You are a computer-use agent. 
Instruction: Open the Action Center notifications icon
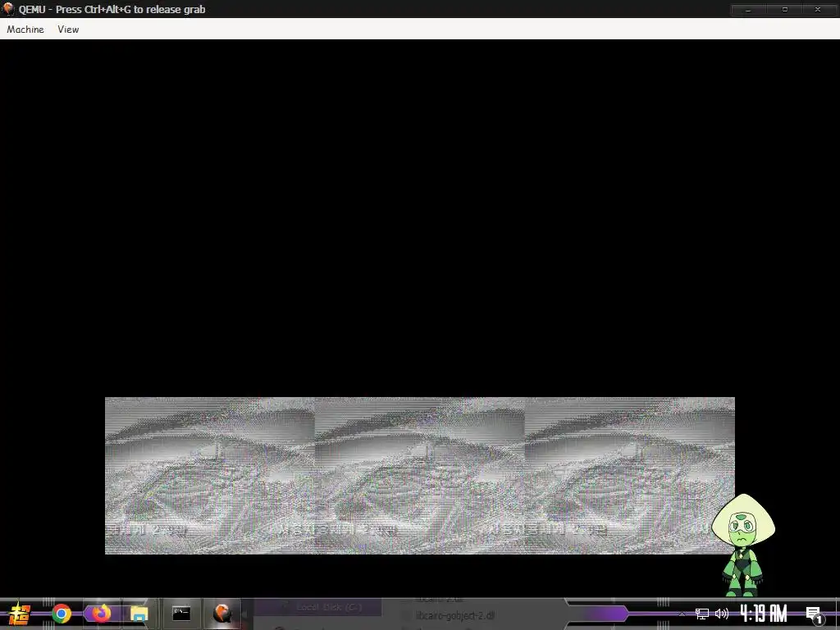[x=814, y=615]
